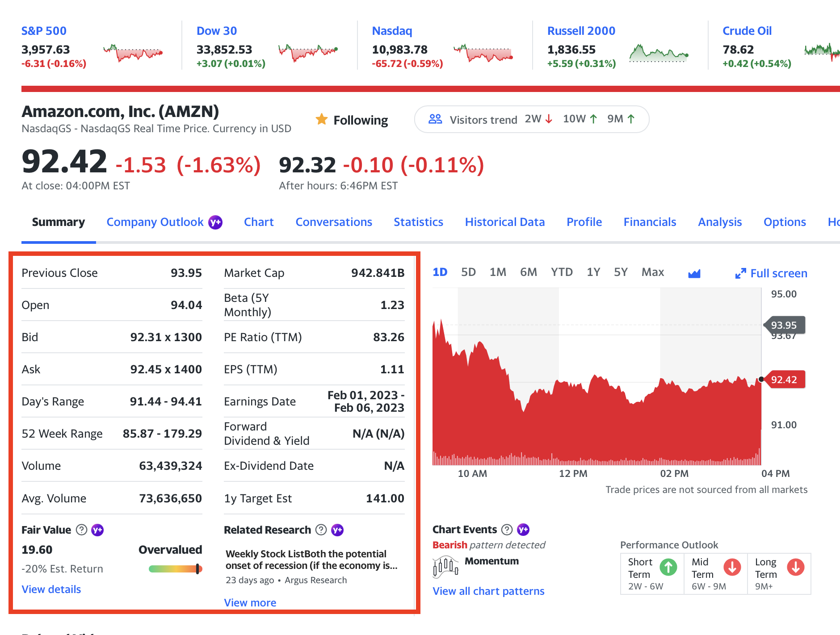This screenshot has height=635, width=840.
Task: Open the Russell 2000 index link
Action: click(581, 31)
